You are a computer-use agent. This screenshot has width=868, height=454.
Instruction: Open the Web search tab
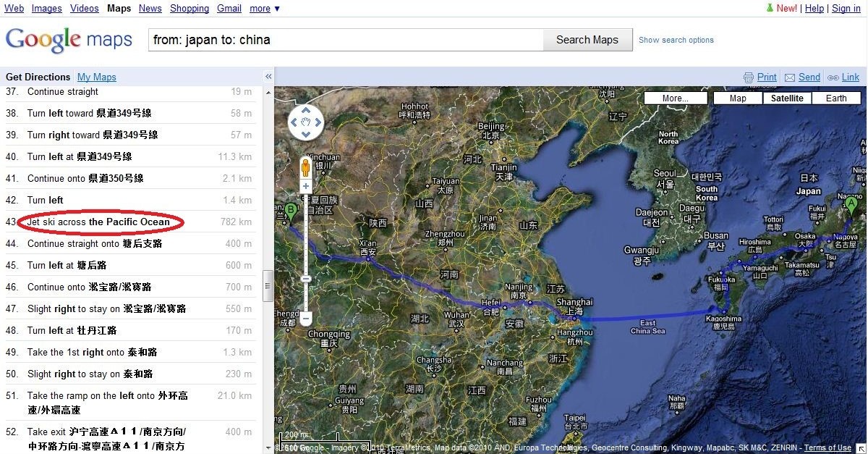click(x=14, y=9)
